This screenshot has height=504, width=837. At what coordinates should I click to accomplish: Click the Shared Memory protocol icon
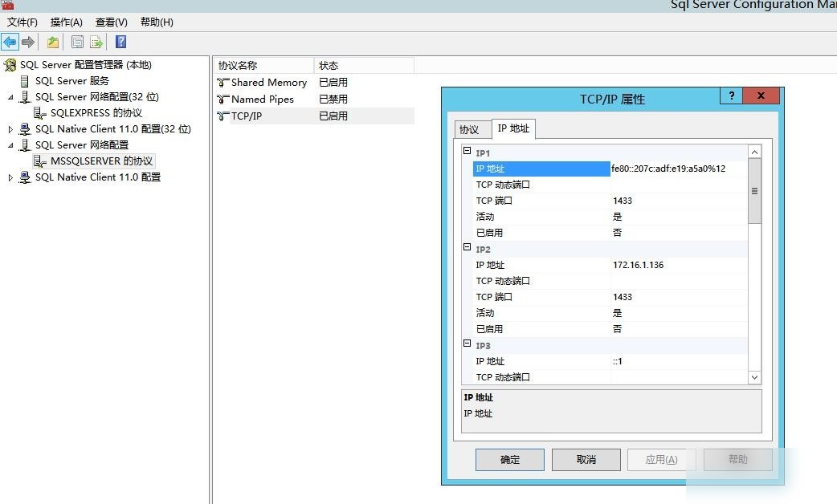(x=223, y=83)
